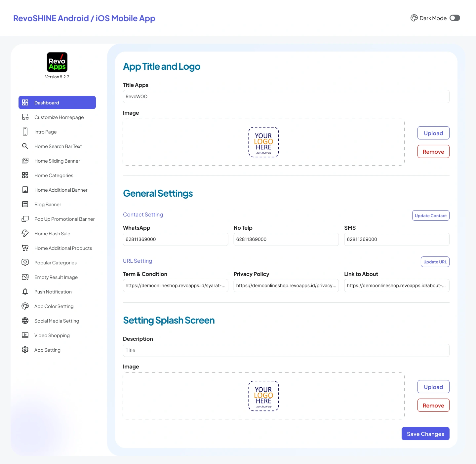The width and height of the screenshot is (476, 464).
Task: Focus the Title Apps input field
Action: coord(286,97)
